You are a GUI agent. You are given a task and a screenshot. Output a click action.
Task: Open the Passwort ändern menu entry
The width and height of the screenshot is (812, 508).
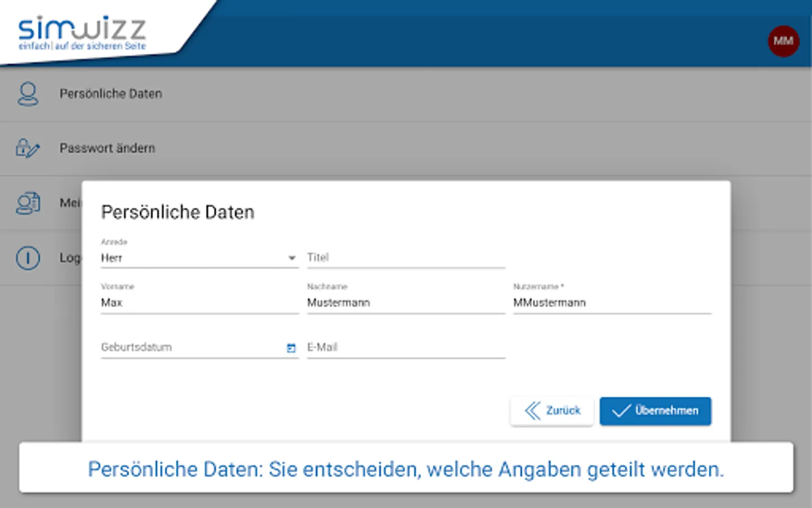406,148
